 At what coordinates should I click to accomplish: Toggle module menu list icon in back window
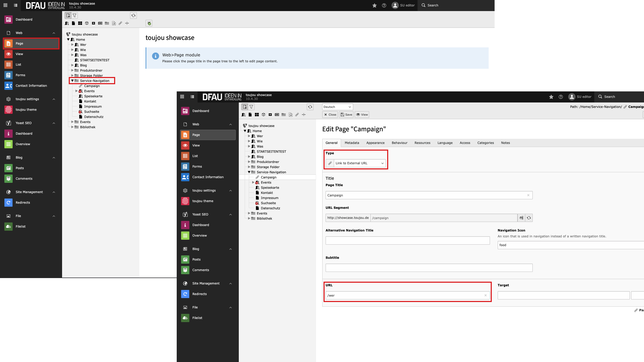pos(16,5)
